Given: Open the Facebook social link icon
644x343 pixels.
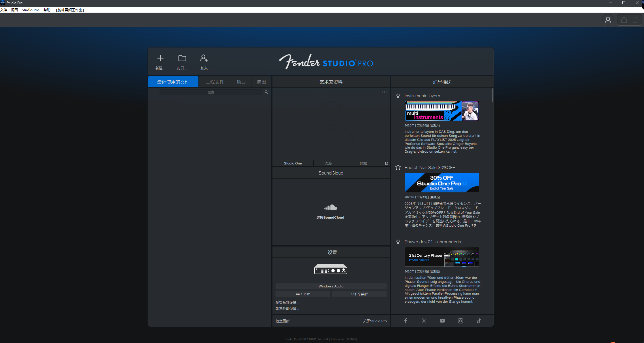Looking at the screenshot, I should point(406,321).
